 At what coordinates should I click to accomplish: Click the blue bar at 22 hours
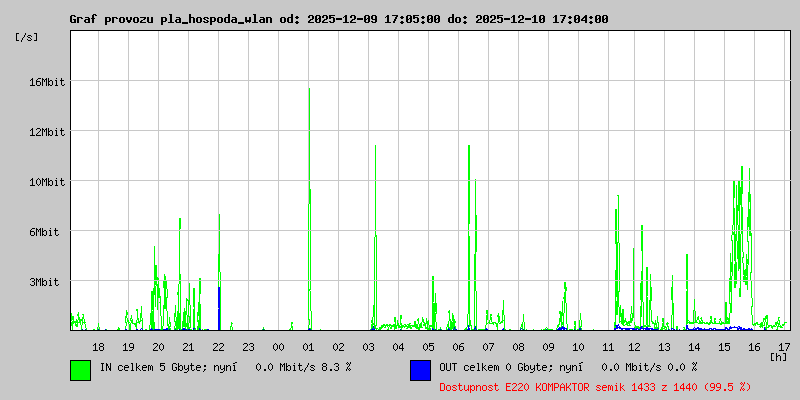[x=219, y=308]
